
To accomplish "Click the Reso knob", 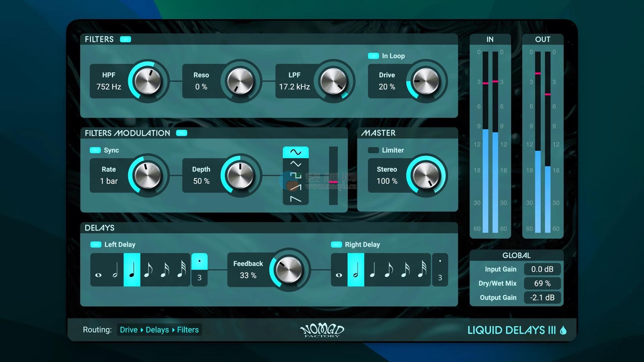I will 240,81.
